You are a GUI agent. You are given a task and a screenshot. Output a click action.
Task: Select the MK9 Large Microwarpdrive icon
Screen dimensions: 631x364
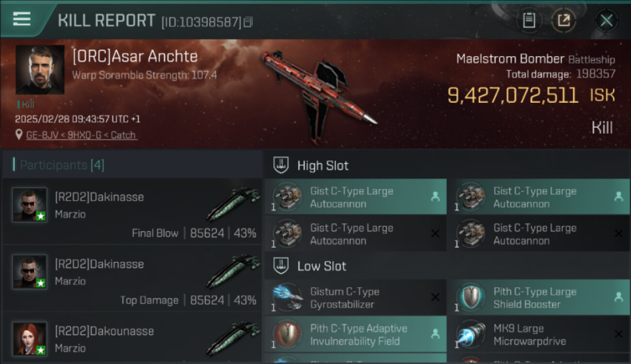471,334
